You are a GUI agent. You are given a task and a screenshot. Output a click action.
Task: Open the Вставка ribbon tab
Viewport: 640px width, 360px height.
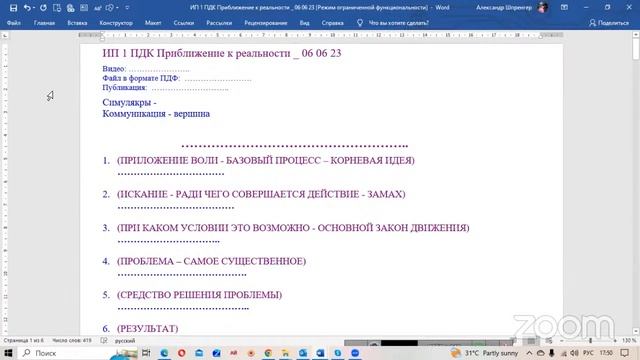(x=77, y=23)
